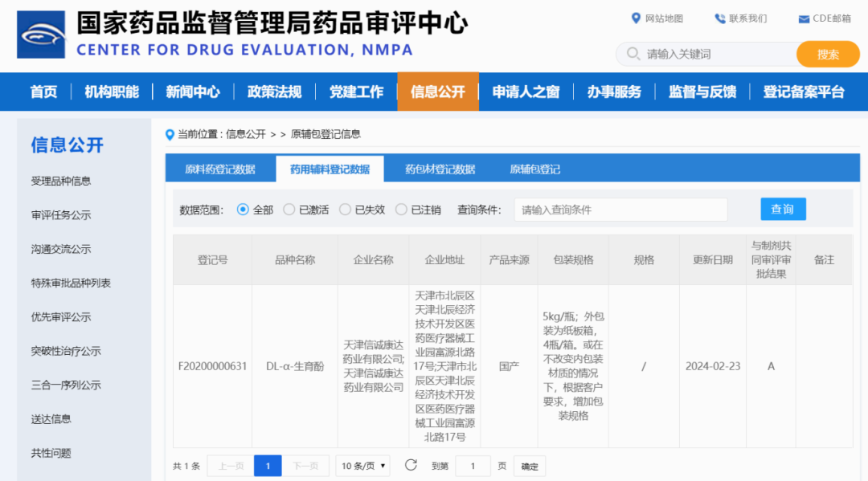Click the 网站地图 location pin icon

[x=637, y=19]
